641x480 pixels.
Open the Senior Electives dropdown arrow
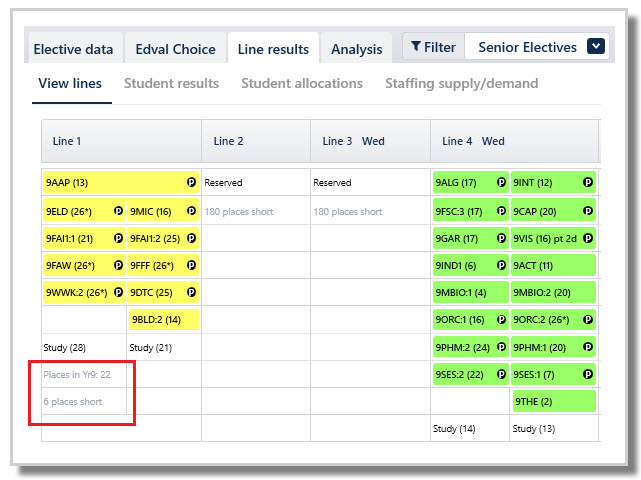[596, 46]
